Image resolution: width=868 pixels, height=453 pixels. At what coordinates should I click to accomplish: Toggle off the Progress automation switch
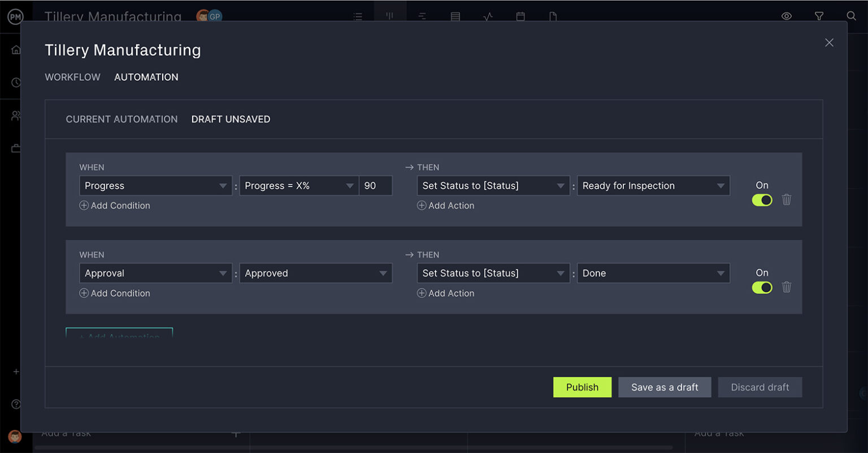pos(762,200)
